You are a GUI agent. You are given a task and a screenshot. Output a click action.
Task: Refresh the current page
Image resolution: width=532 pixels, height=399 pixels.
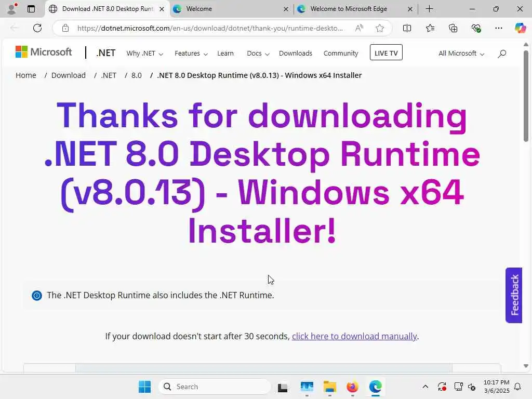(37, 28)
